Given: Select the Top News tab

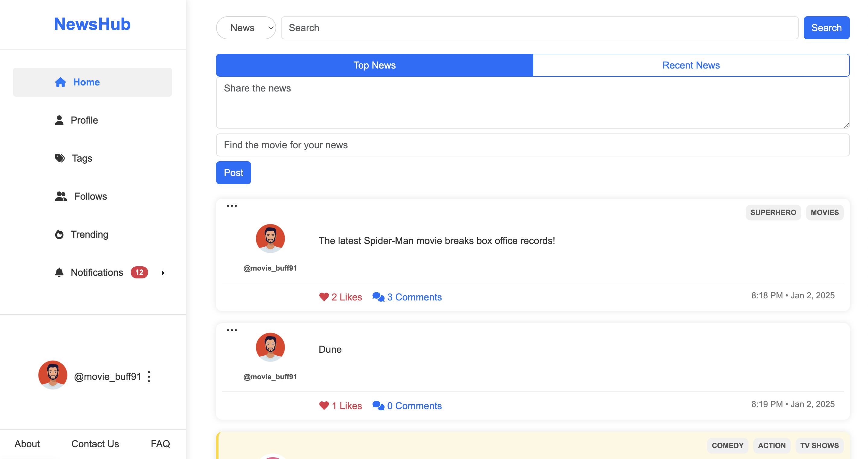Looking at the screenshot, I should pyautogui.click(x=374, y=65).
